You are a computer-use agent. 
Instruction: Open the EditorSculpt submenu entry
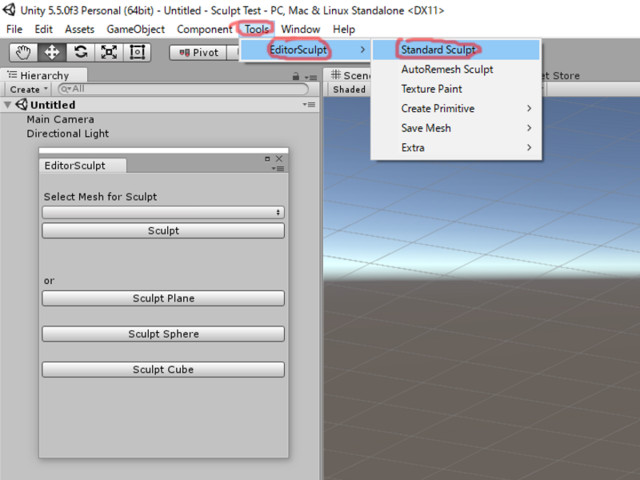pos(305,50)
